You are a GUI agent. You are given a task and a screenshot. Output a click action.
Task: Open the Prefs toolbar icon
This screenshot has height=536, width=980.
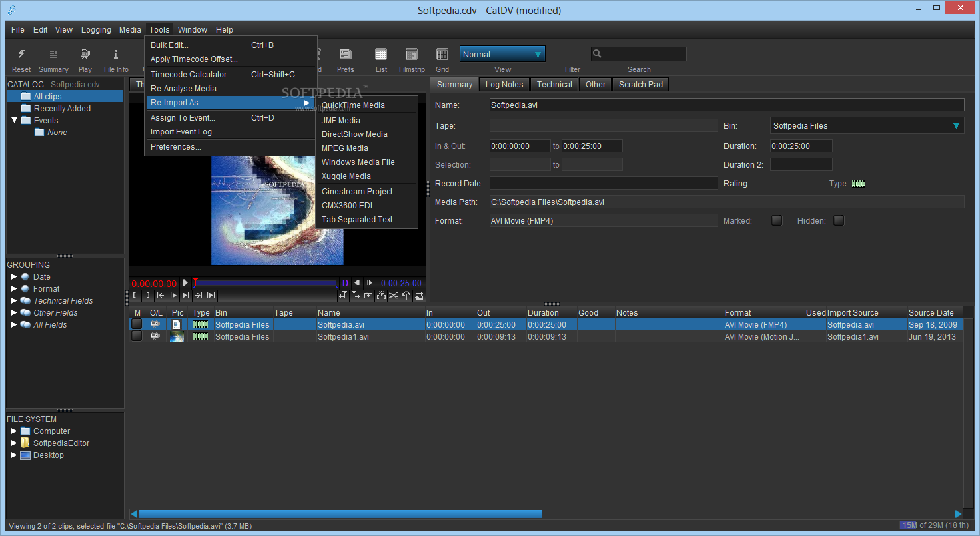click(x=346, y=55)
